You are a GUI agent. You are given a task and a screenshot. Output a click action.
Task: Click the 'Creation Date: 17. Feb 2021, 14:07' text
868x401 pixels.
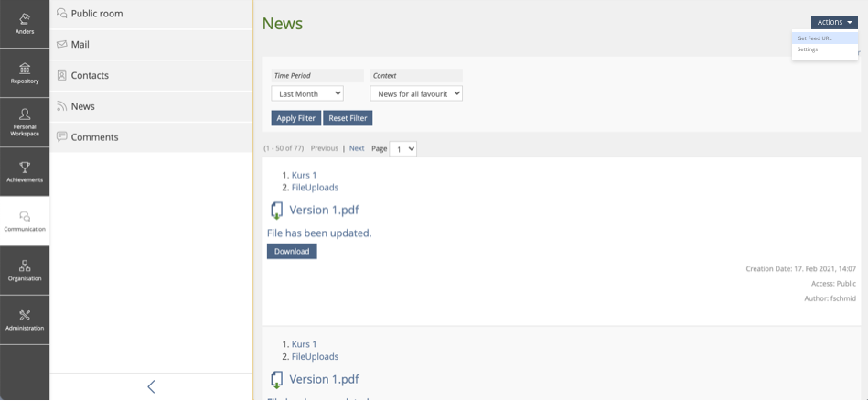coord(800,269)
